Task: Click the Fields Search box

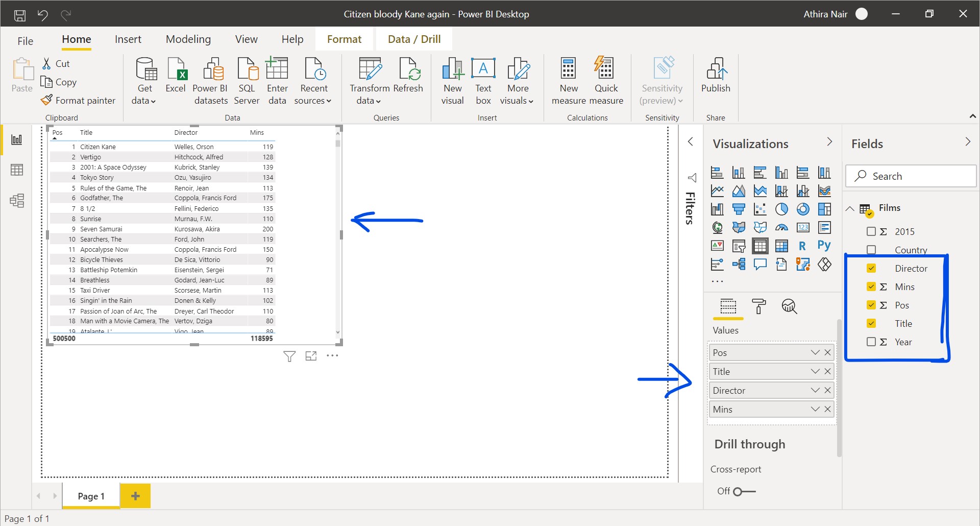Action: click(911, 176)
